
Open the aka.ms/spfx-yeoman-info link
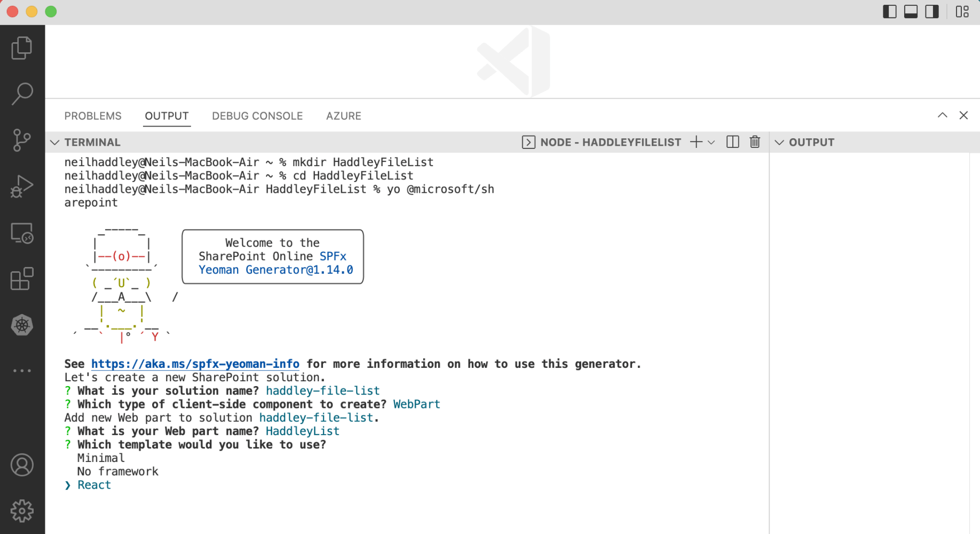tap(195, 364)
